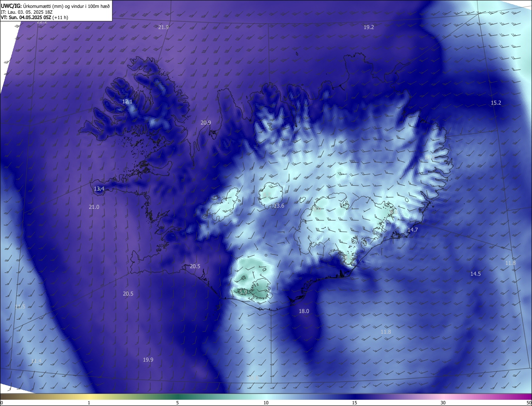Screen dimensions: 532x406
Task: Click the 21.0 value label on the map
Action: point(94,207)
